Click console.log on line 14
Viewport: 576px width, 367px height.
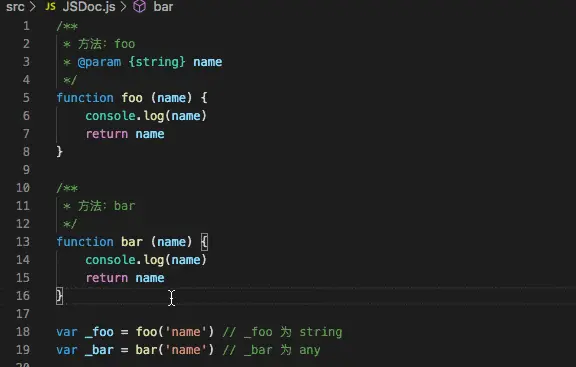[125, 260]
